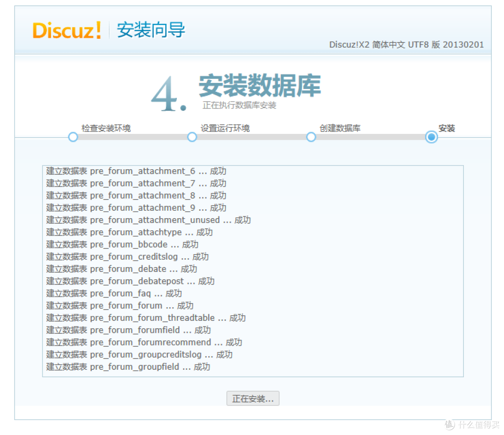Click the 正在执行数据库安装 subtitle
Screen dimensions: 504x435
pos(239,105)
